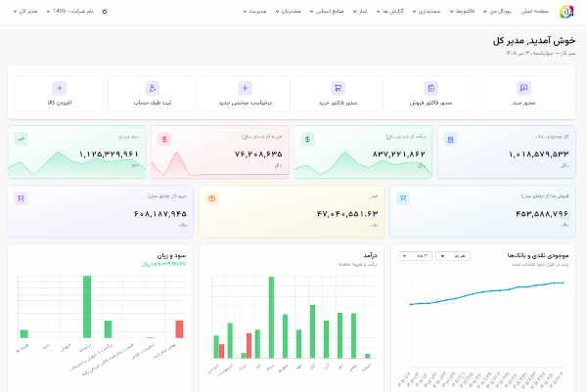The width and height of the screenshot is (587, 392).
Task: Go to صفحه اصلی home link
Action: [534, 11]
